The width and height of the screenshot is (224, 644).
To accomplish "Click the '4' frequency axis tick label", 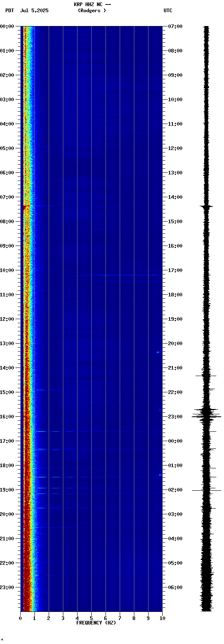I will (77, 618).
